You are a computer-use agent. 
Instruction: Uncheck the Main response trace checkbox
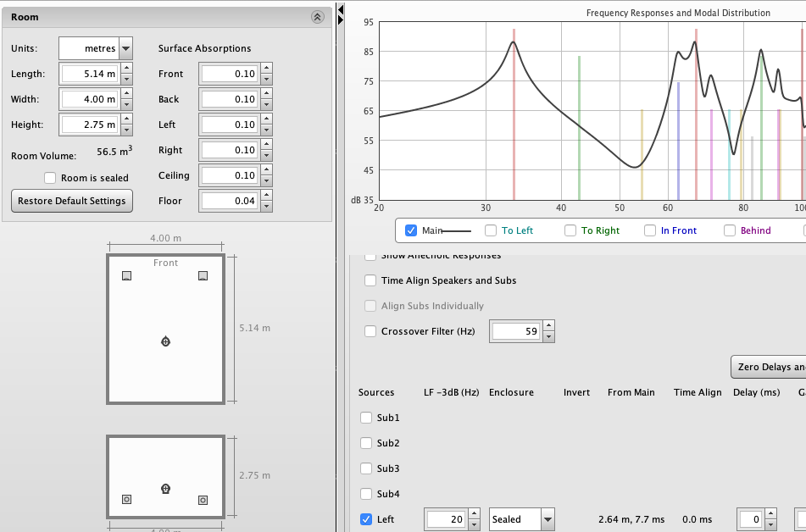[x=411, y=230]
